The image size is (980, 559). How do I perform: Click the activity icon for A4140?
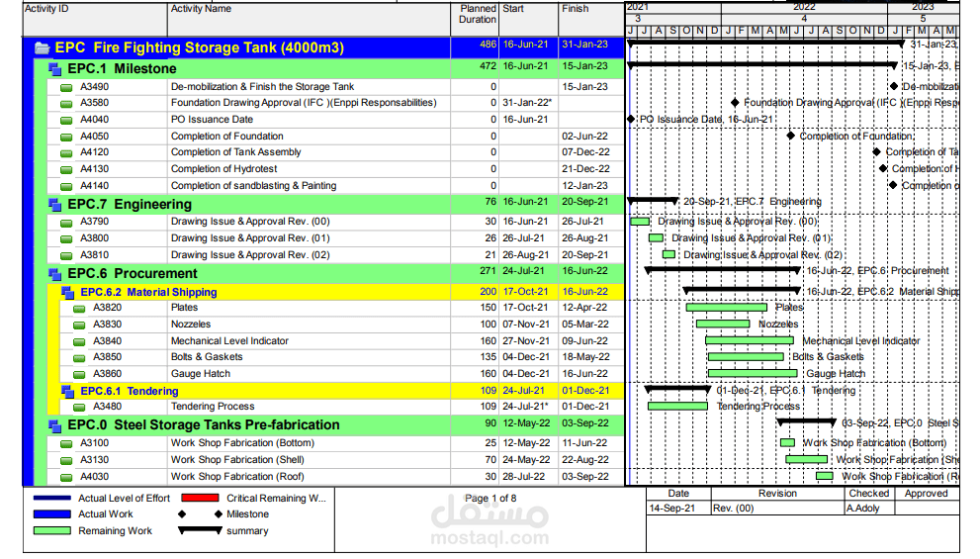click(x=66, y=186)
